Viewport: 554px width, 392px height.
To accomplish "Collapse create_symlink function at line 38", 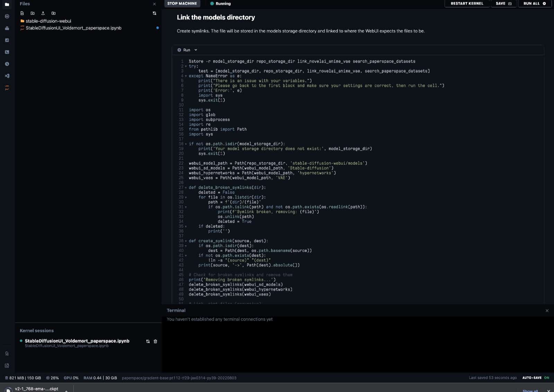I will coord(186,241).
